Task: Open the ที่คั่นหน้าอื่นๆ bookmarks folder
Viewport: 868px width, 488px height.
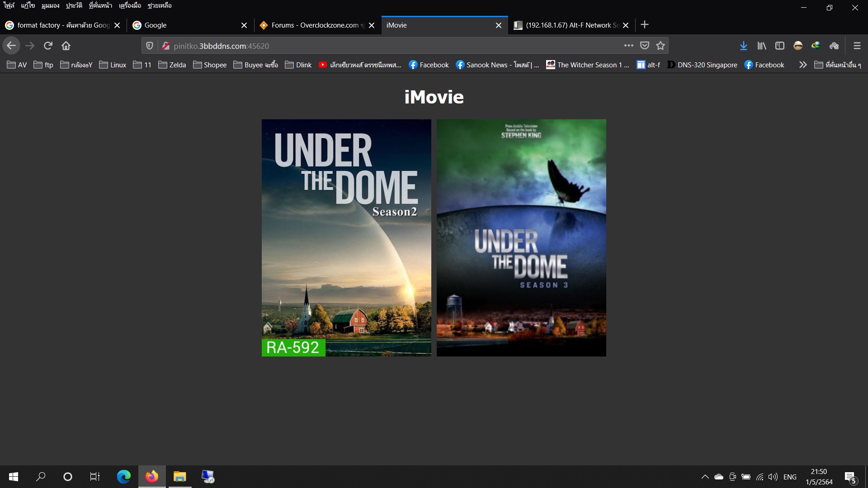Action: 838,65
